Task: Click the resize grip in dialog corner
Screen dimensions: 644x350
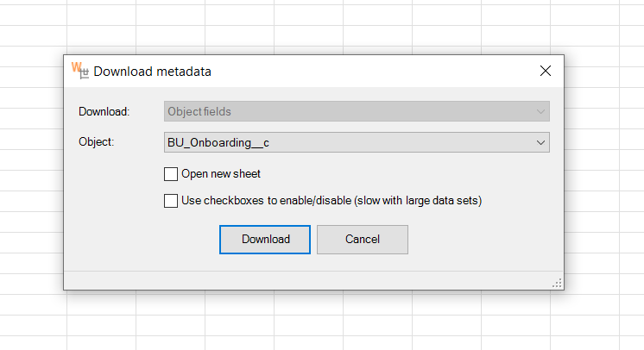Action: 557,283
